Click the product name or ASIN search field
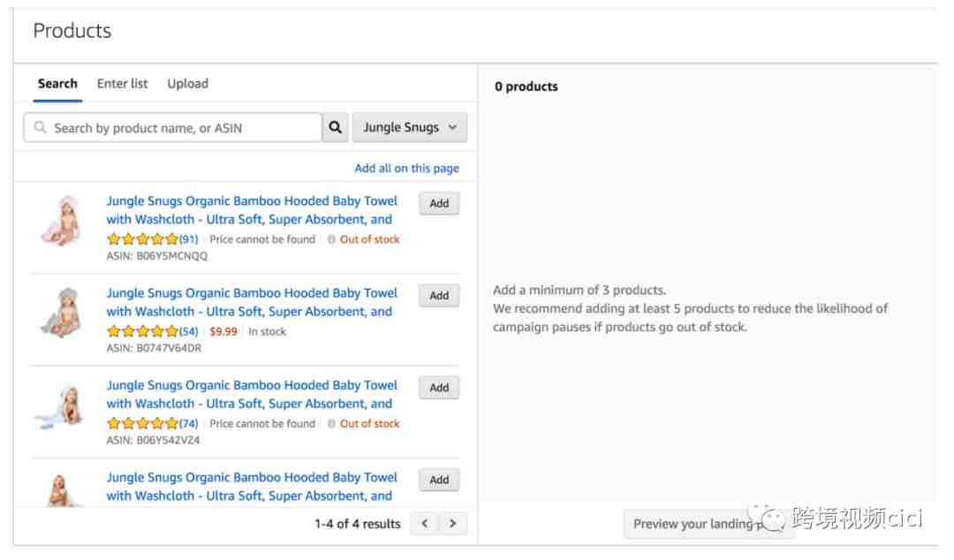The width and height of the screenshot is (954, 560). tap(173, 127)
